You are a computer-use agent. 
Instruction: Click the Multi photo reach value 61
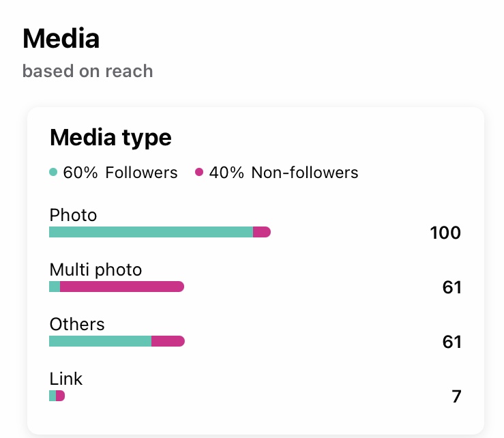click(452, 287)
